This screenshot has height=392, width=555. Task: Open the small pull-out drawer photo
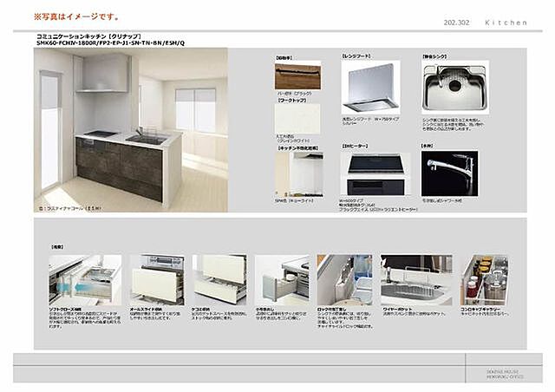coord(282,278)
